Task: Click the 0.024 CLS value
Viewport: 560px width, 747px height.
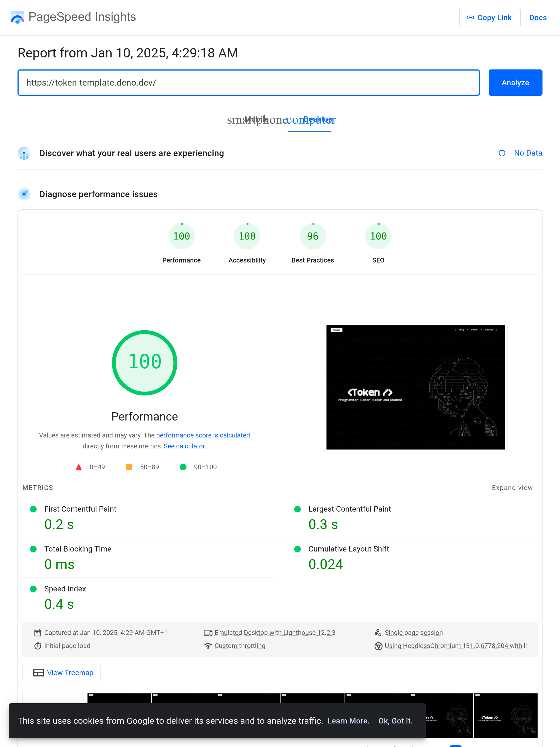Action: (x=326, y=564)
